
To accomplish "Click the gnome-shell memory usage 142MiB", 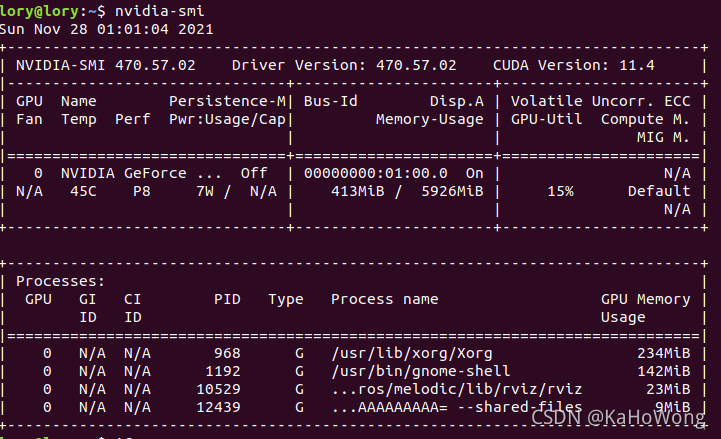I will (x=664, y=371).
